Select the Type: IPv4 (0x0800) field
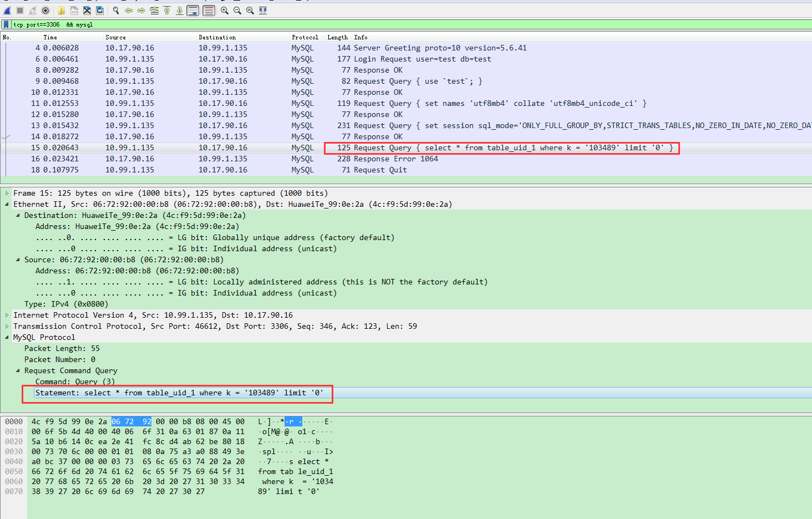812x519 pixels. (x=67, y=304)
